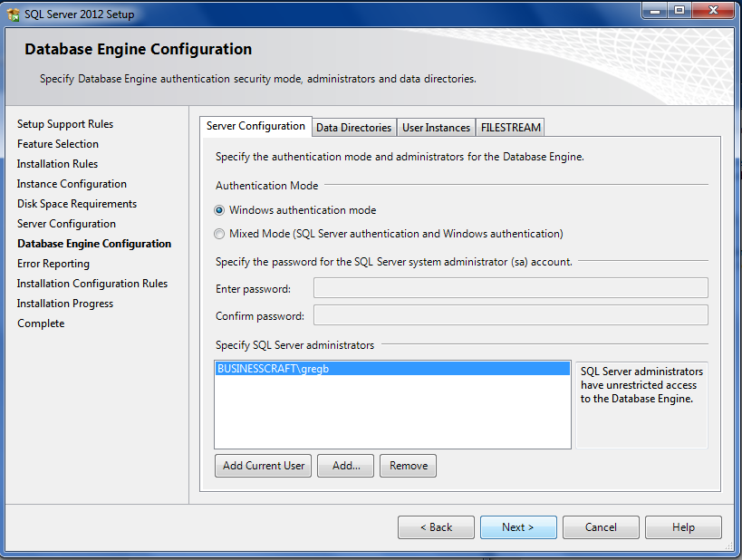
Task: Open Help for this setup page
Action: pos(683,527)
